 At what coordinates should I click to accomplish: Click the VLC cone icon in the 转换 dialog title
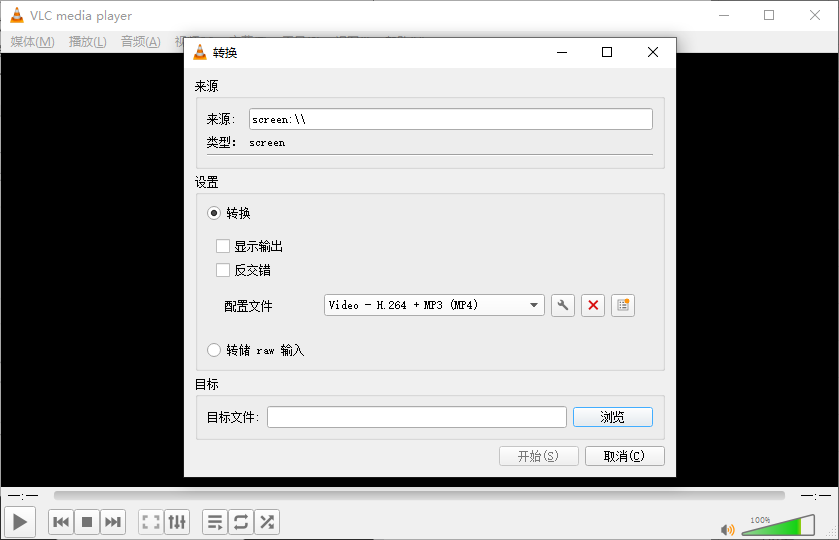coord(200,52)
